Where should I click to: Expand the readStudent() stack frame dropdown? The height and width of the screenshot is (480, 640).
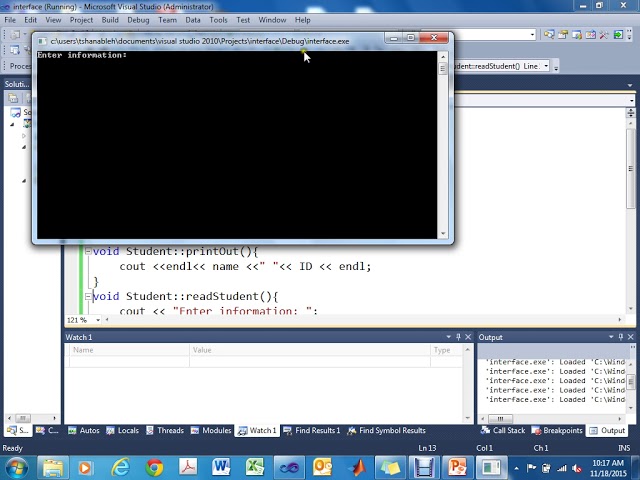point(546,66)
